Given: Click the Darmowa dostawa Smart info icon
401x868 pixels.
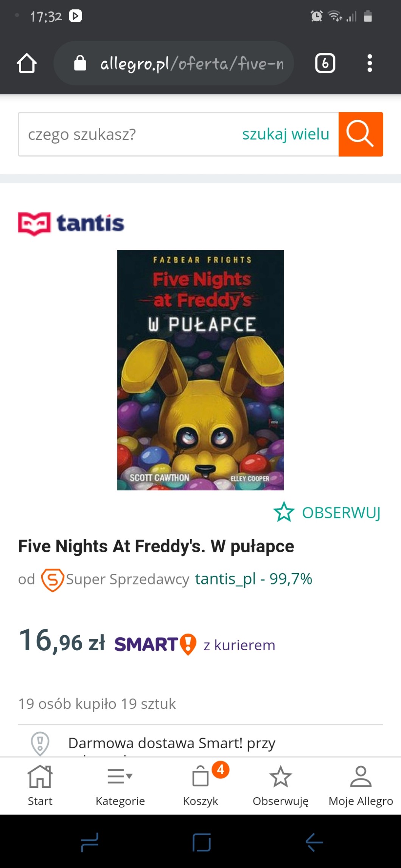Looking at the screenshot, I should [40, 743].
